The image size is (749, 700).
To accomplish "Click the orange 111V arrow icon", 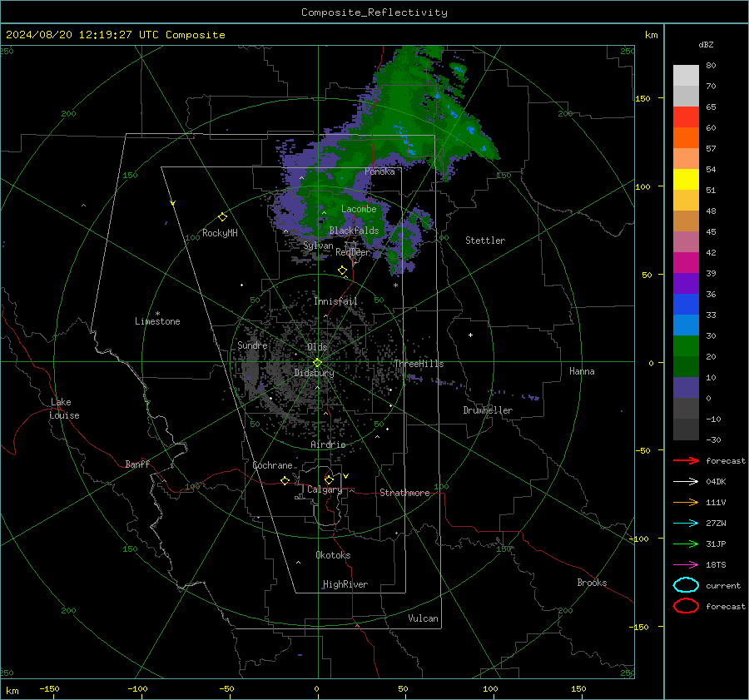I will coord(686,502).
